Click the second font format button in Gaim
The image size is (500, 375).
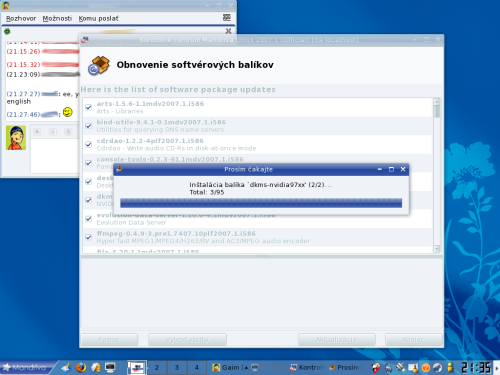[x=53, y=132]
